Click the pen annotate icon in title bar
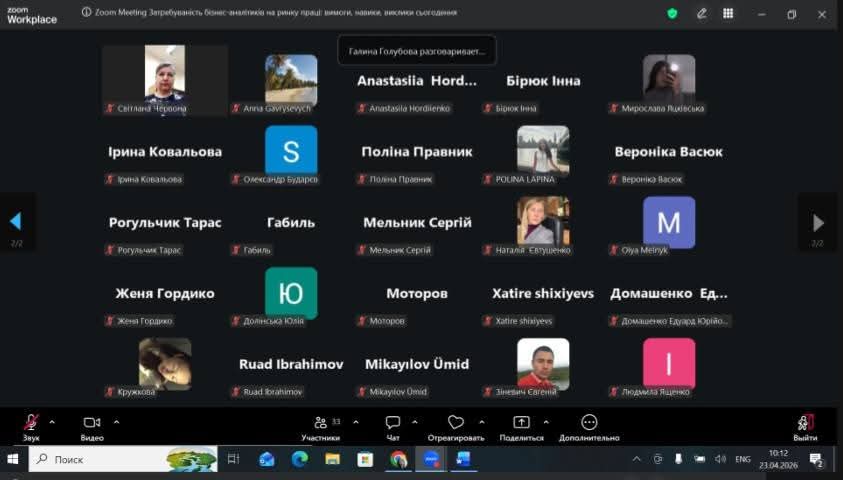 tap(702, 13)
